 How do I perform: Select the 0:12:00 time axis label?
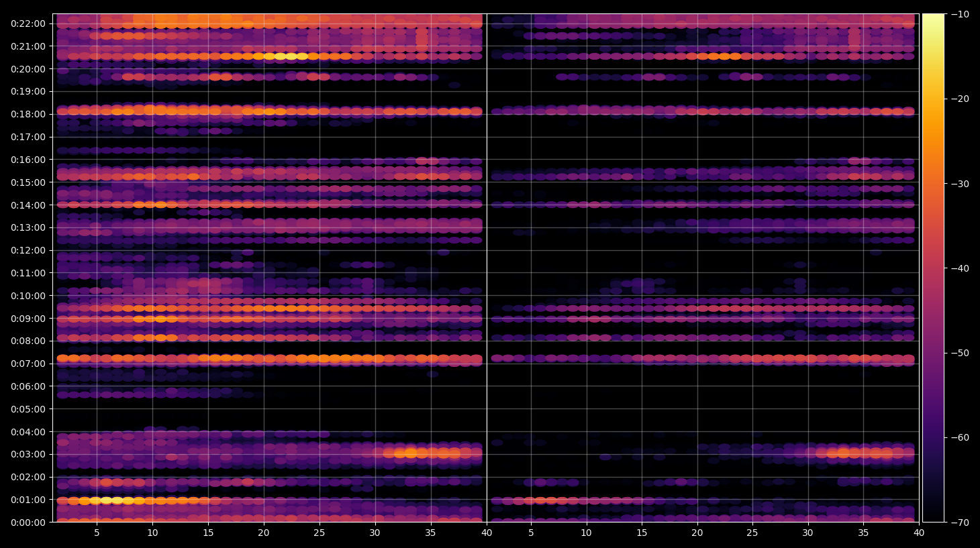(x=28, y=250)
